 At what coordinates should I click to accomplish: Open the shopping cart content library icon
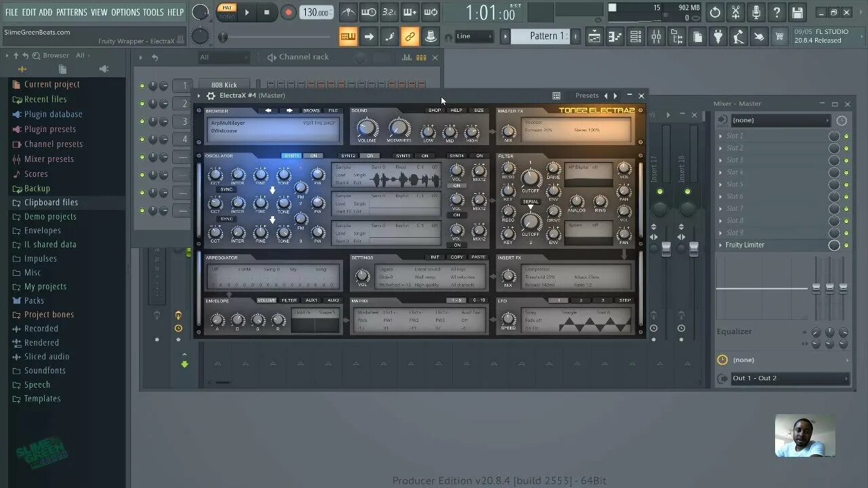[x=780, y=37]
